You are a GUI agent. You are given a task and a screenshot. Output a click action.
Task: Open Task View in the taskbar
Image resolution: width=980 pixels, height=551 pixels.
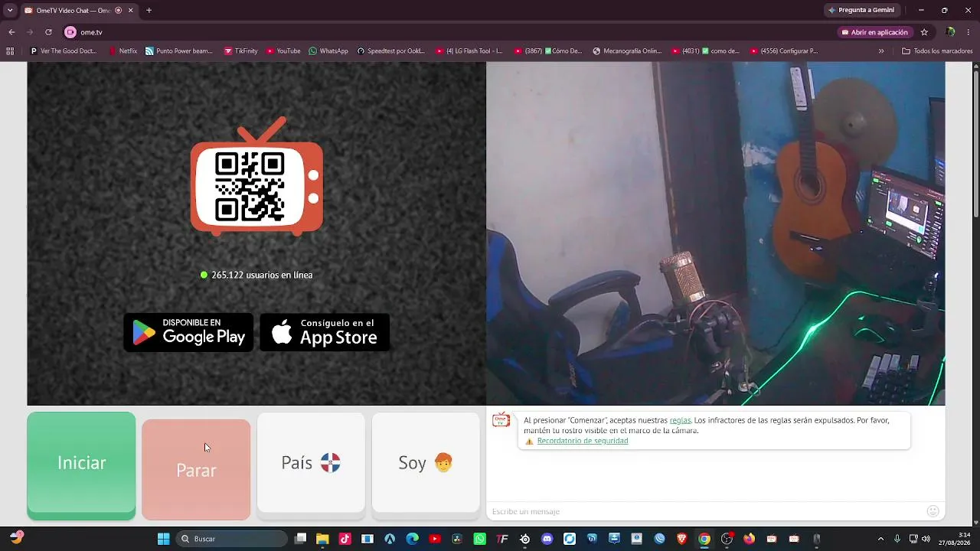301,539
